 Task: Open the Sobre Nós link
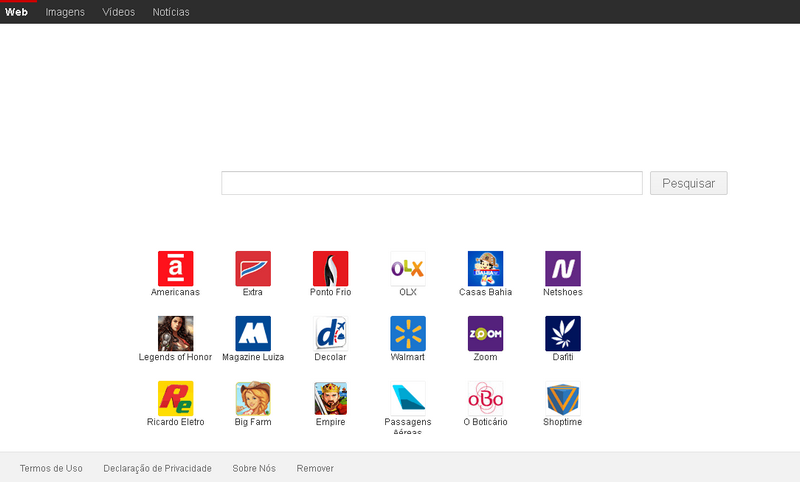pyautogui.click(x=254, y=468)
